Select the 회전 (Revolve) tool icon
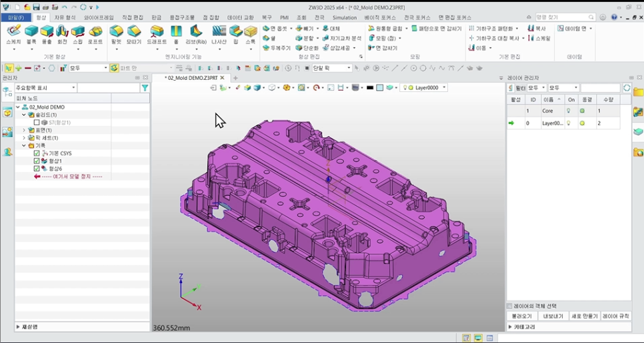Viewport: 644px width, 343px height. [x=62, y=31]
